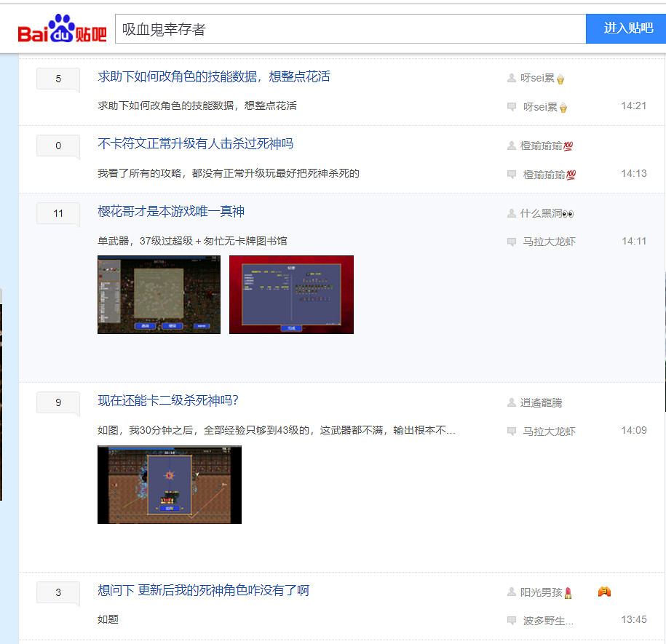Click the reply bubble icon beside 马拉大龙虾

pyautogui.click(x=512, y=242)
